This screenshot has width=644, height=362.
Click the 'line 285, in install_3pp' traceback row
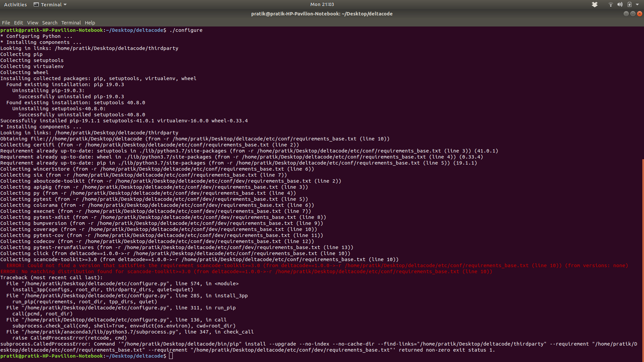tap(127, 296)
